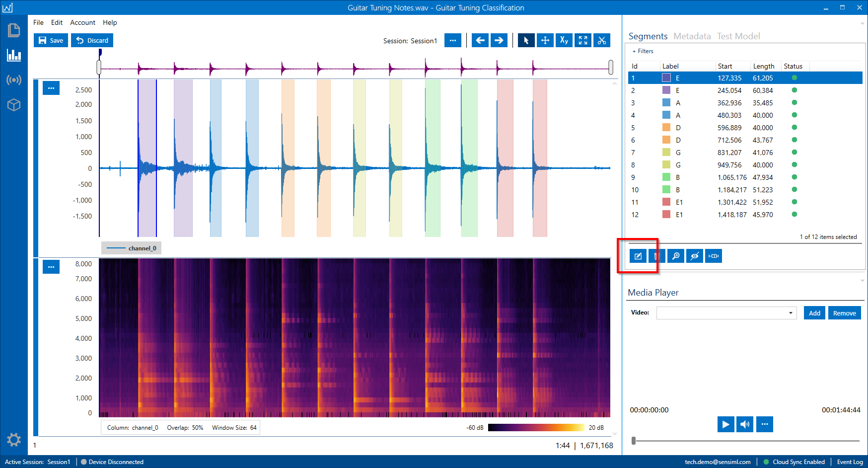Click the green swatch in row 10
This screenshot has height=468, width=868.
[x=666, y=189]
